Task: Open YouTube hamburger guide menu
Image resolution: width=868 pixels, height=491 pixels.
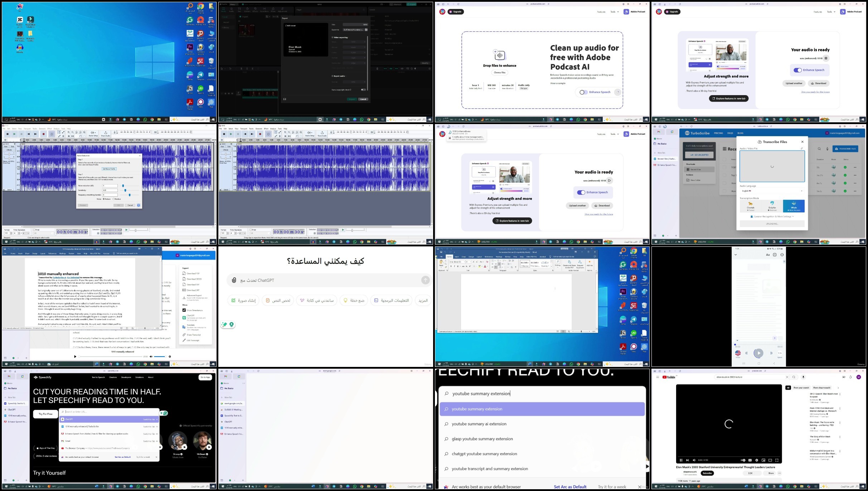Action: tap(658, 377)
